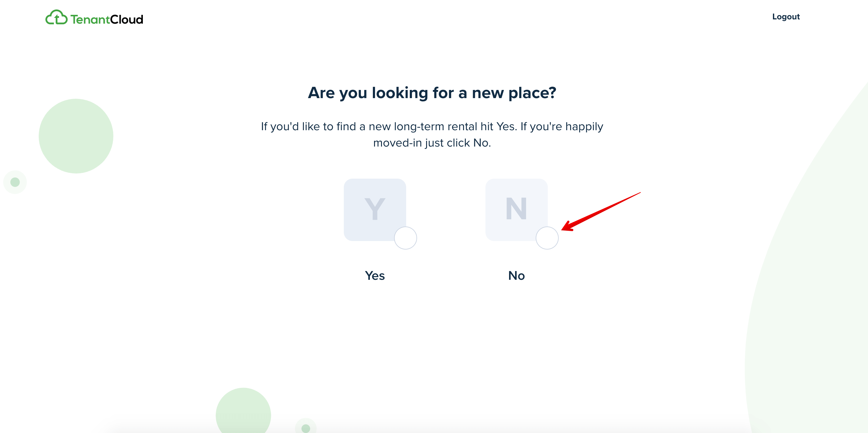Click the page heading about new place
The height and width of the screenshot is (433, 868).
(432, 93)
